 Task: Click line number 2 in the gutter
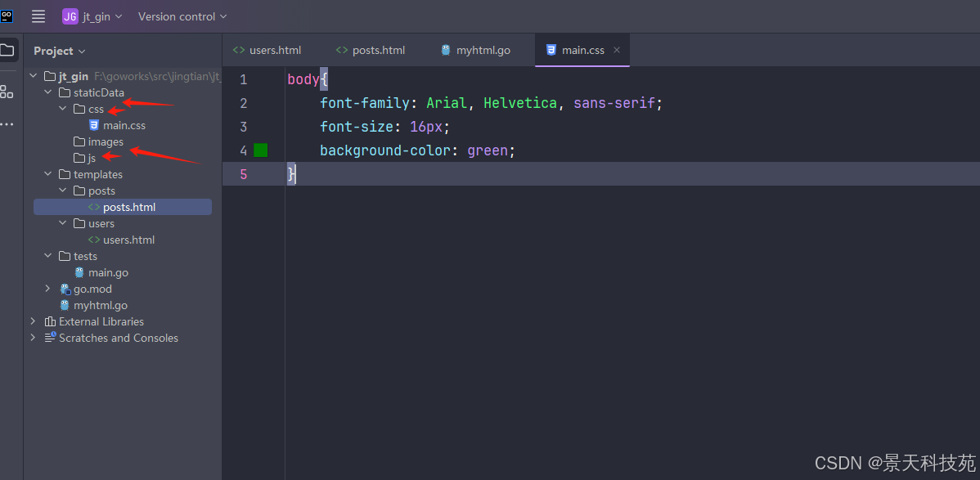point(243,103)
